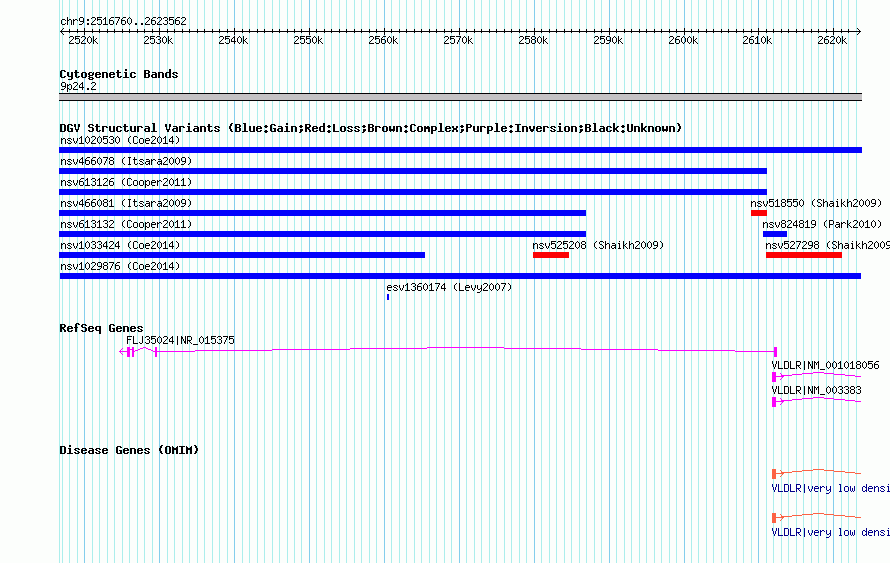Click the VLDLR|NM_003383 gene glyph
Screen dimensions: 890x563
pos(816,401)
